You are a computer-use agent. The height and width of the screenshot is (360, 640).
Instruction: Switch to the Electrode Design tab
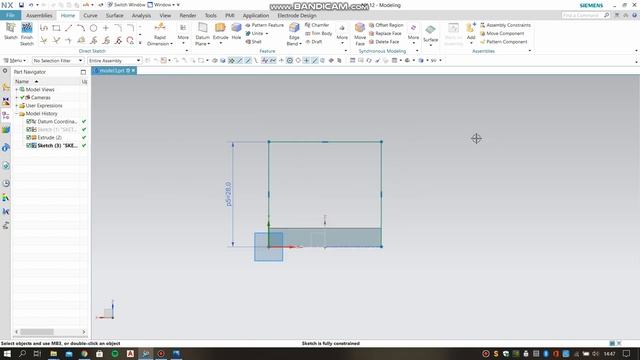(297, 16)
